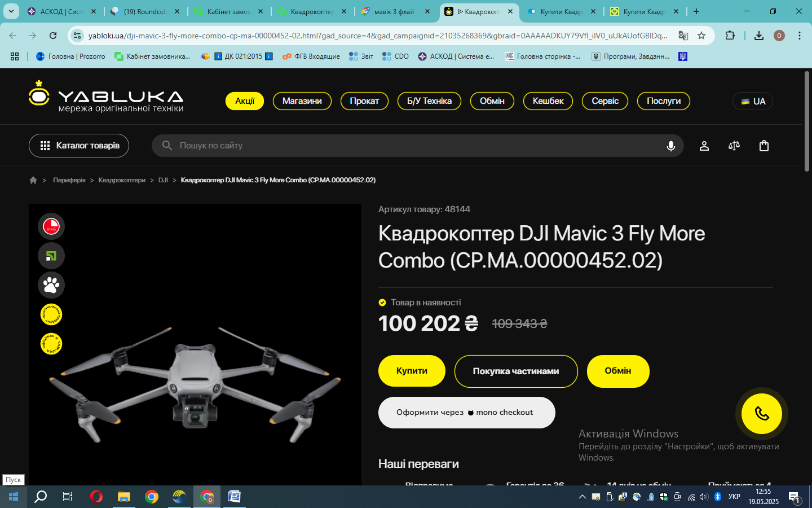Click site information icon in address bar
Viewport: 812px width, 508px height.
78,36
